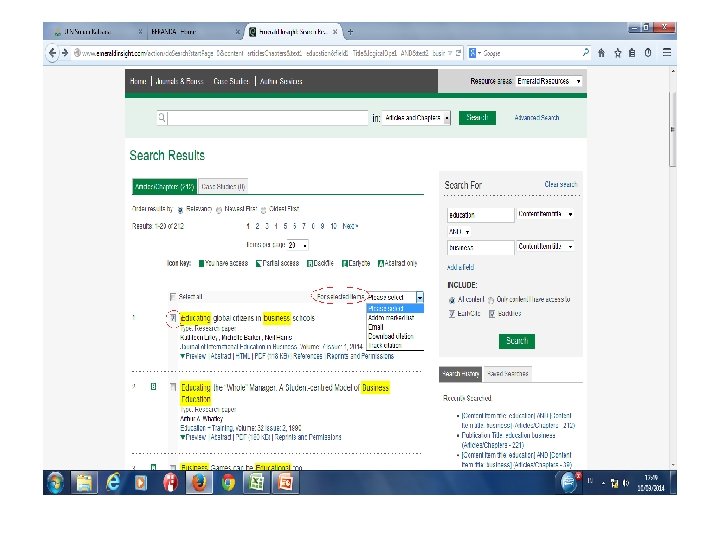The width and height of the screenshot is (720, 540).
Task: Select the Search History tab
Action: [x=461, y=374]
